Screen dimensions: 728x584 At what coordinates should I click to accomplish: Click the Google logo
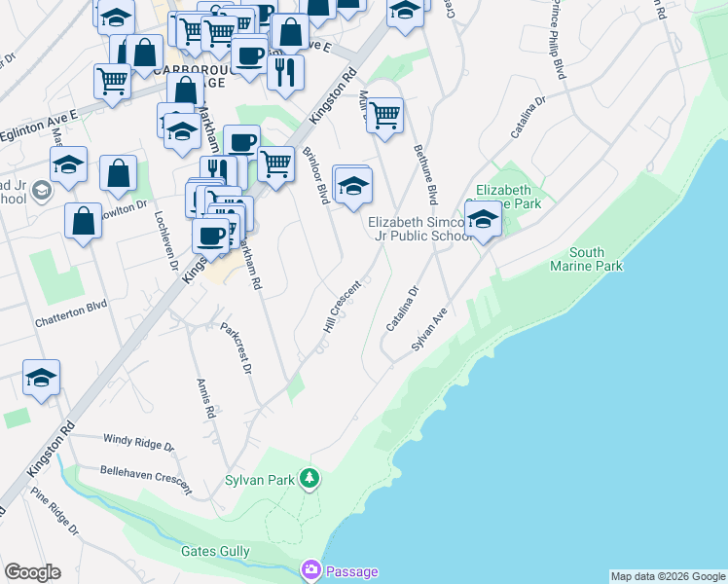[32, 572]
